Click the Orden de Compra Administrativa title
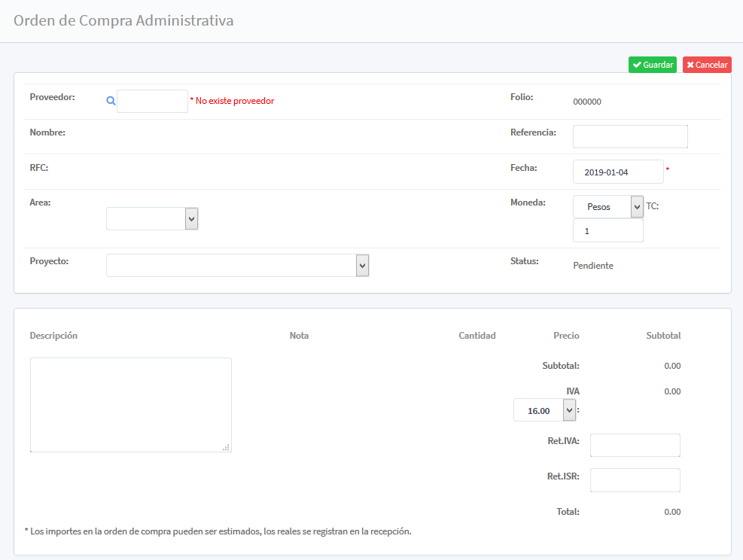The width and height of the screenshot is (743, 560). pos(123,20)
